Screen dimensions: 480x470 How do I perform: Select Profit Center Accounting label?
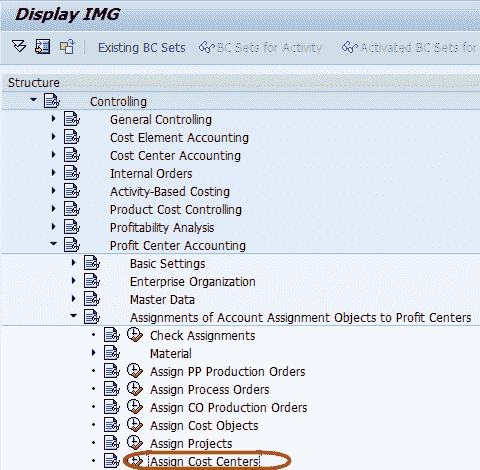click(x=178, y=246)
